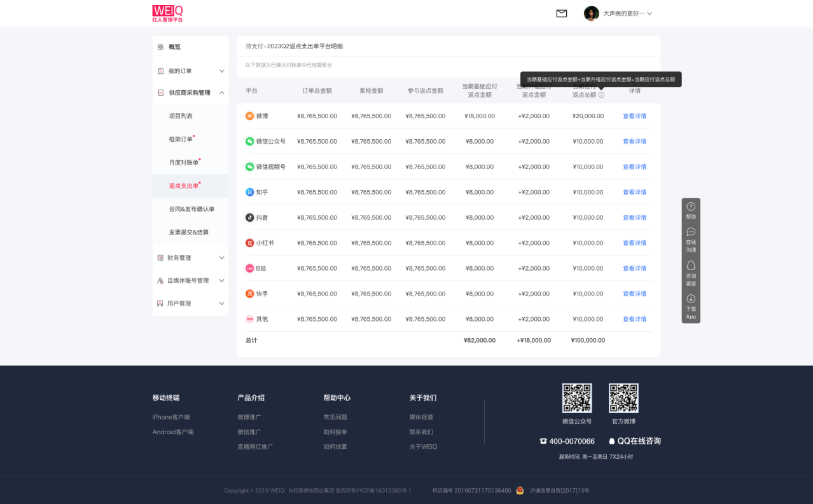Collapse the 供应商采购管理 sidebar section
The height and width of the screenshot is (504, 813).
(221, 93)
